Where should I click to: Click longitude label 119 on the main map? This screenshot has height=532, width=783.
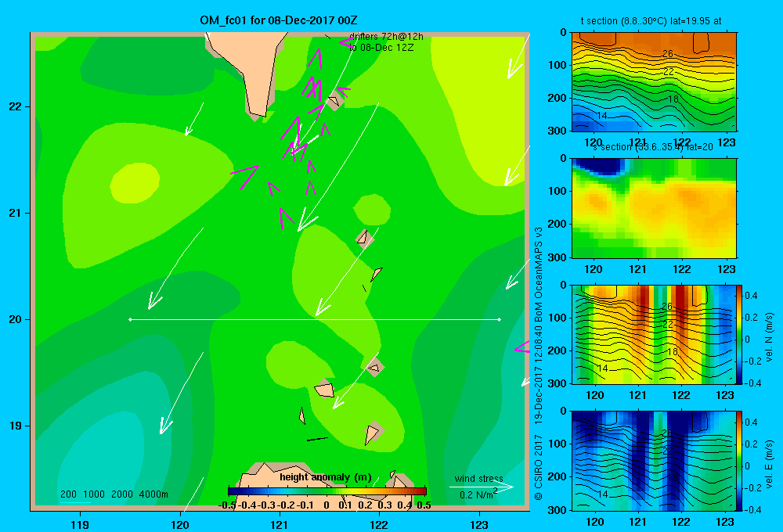80,524
